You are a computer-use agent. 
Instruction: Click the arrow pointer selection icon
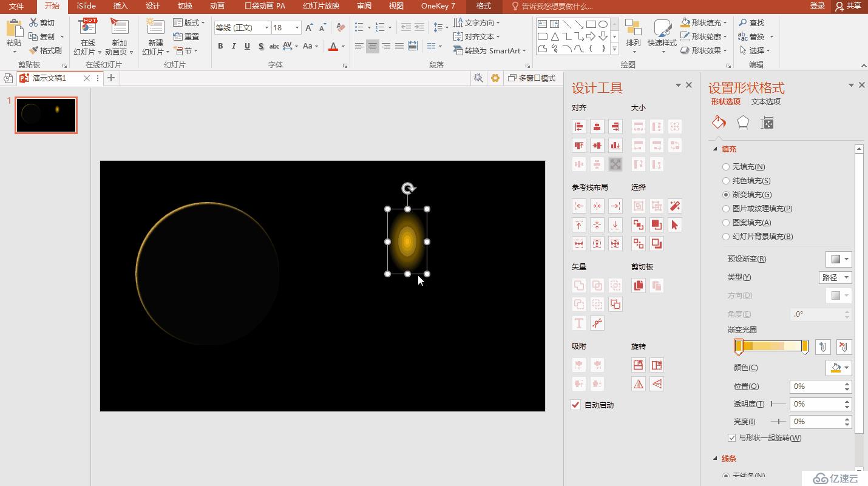coord(675,225)
